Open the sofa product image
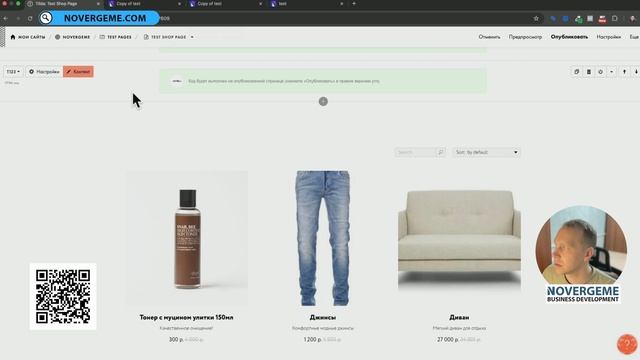 (459, 238)
